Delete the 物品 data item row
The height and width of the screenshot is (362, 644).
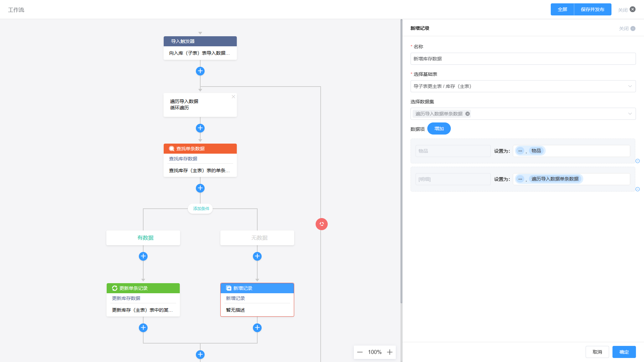coord(638,161)
